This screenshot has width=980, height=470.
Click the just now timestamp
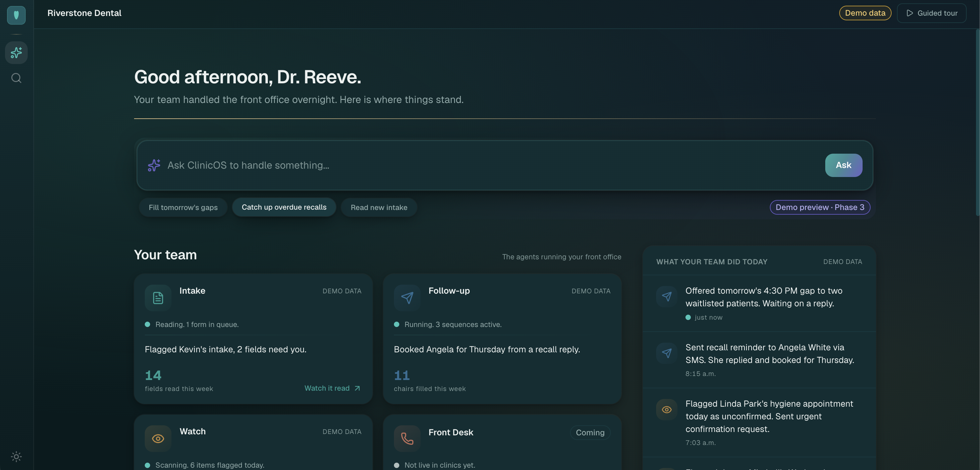(x=708, y=318)
